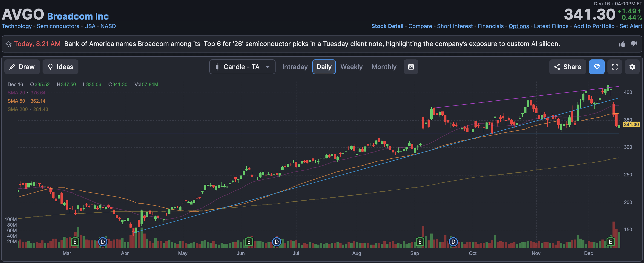Screen dimensions: 644x263
Task: Select the Monthly timeframe
Action: point(384,67)
